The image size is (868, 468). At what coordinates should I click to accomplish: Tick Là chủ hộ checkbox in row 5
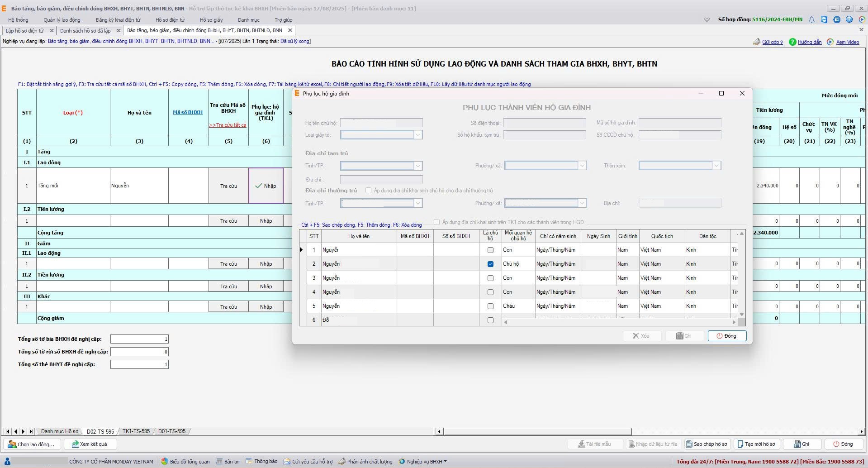click(x=490, y=306)
